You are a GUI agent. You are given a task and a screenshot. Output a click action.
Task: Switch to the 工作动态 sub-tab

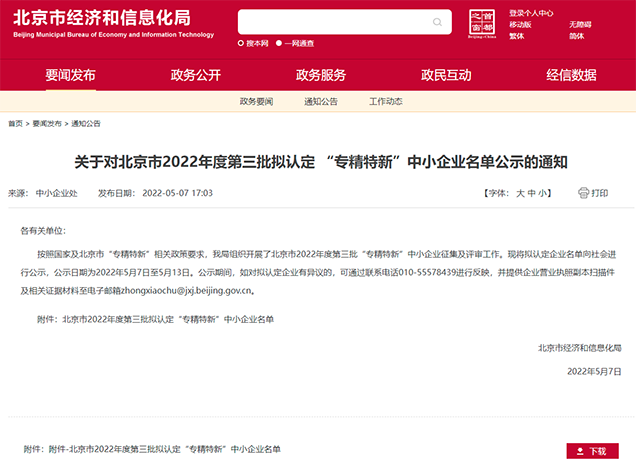coord(385,102)
